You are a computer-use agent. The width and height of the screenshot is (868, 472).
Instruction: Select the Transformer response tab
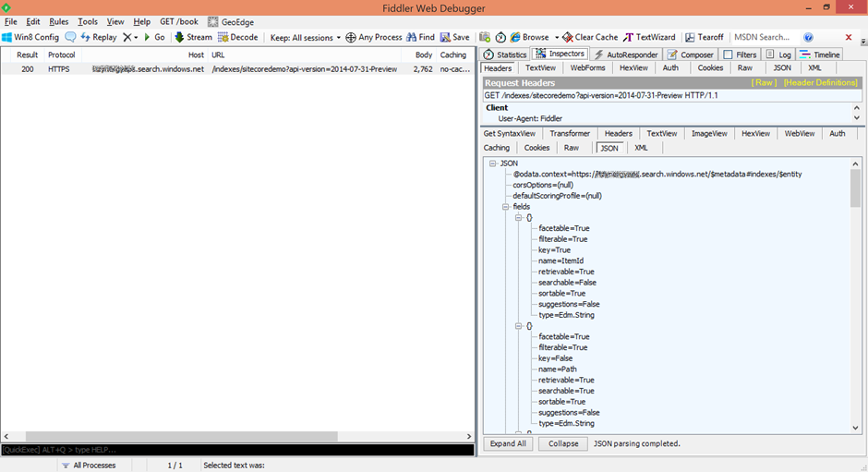click(570, 134)
